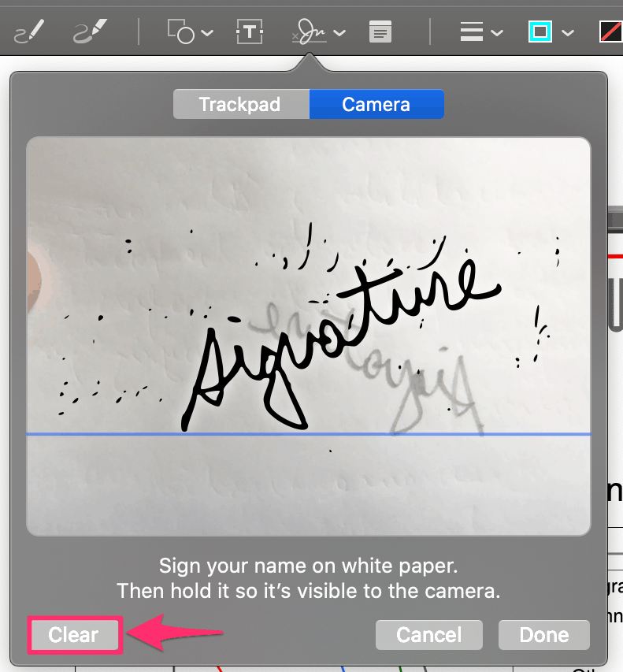Screen dimensions: 623x672
Task: Click the cyan border color swatch
Action: coord(540,32)
